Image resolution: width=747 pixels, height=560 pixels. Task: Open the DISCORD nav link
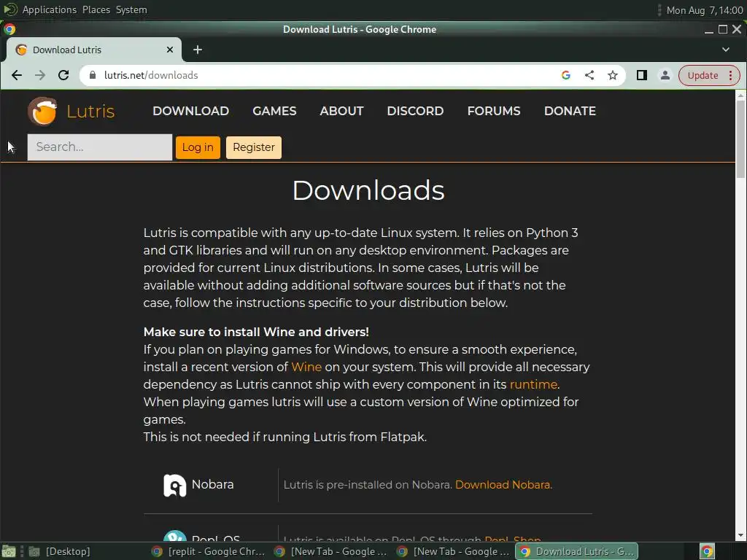click(x=415, y=111)
